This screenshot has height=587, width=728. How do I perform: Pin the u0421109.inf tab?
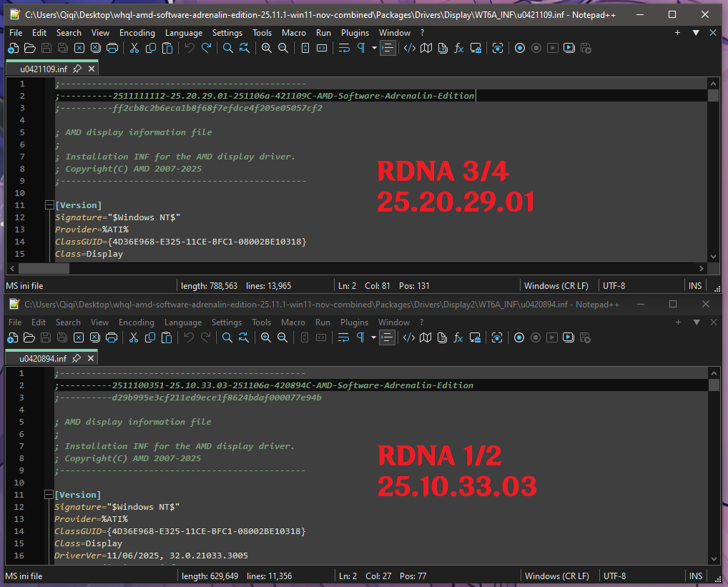click(77, 69)
